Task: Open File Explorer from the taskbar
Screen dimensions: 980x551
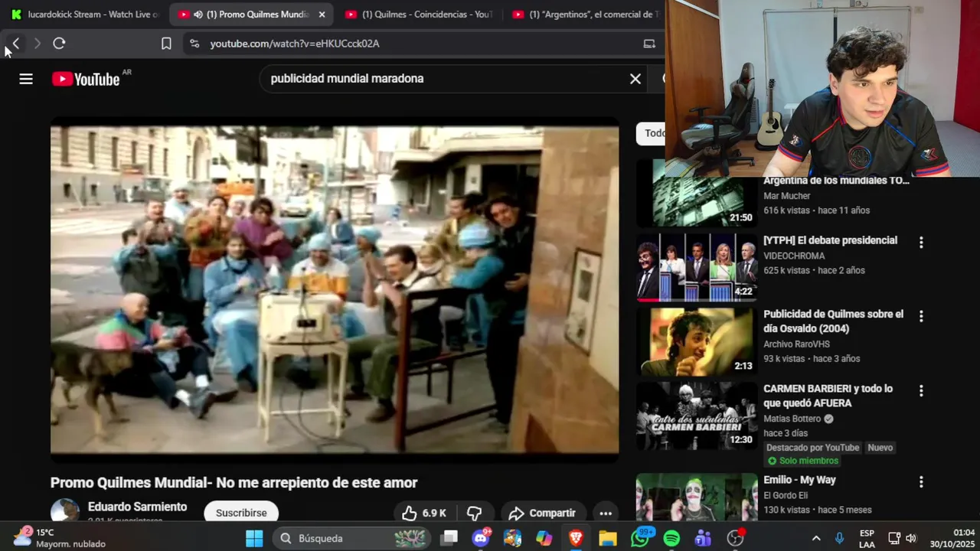Action: [608, 538]
